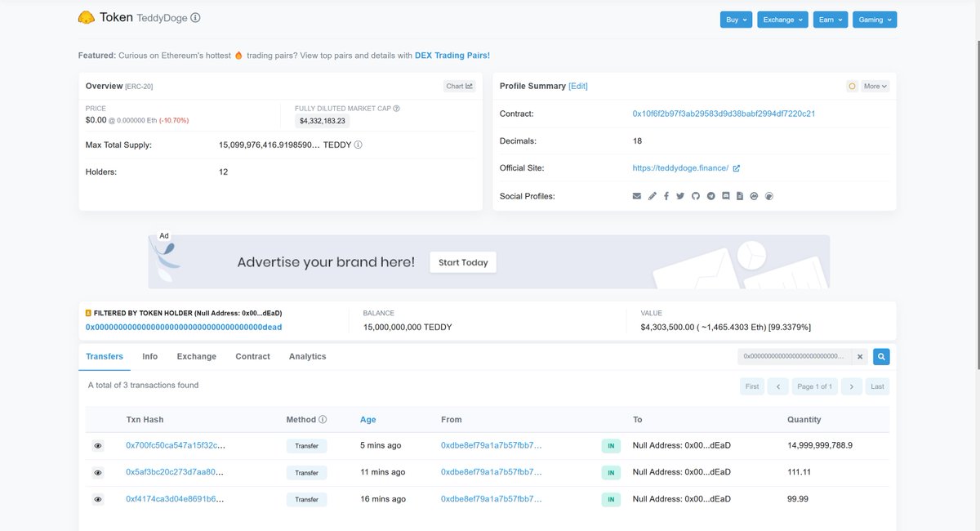This screenshot has width=980, height=531.
Task: Open transaction hash 0xf4174ca3d04e8691b6
Action: [x=175, y=499]
